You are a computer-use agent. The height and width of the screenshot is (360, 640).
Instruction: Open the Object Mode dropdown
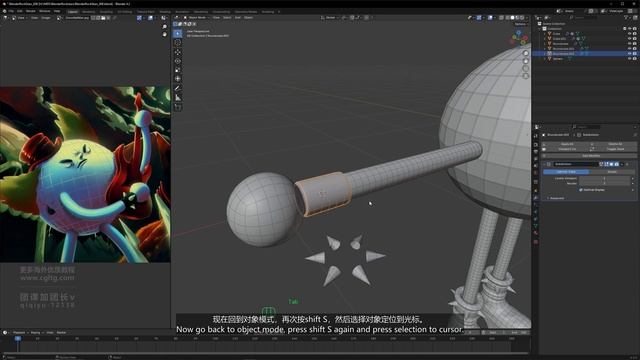tap(196, 18)
